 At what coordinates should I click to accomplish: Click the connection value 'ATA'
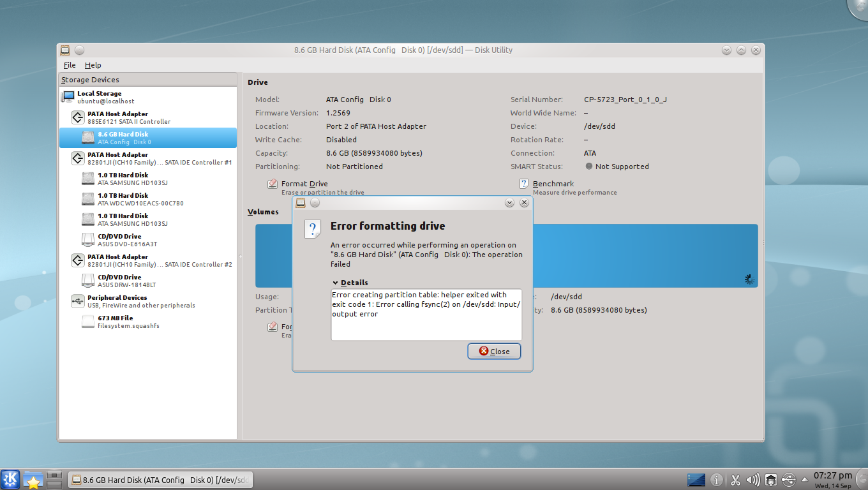[x=590, y=153]
